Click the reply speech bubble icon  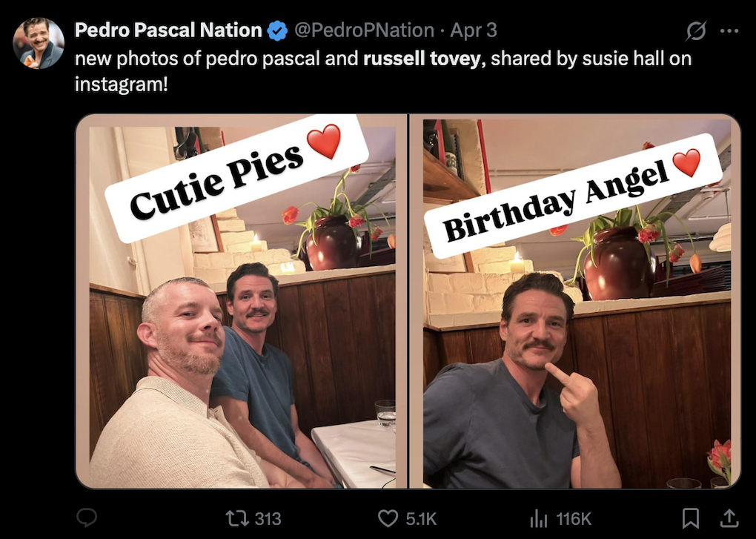pyautogui.click(x=87, y=518)
